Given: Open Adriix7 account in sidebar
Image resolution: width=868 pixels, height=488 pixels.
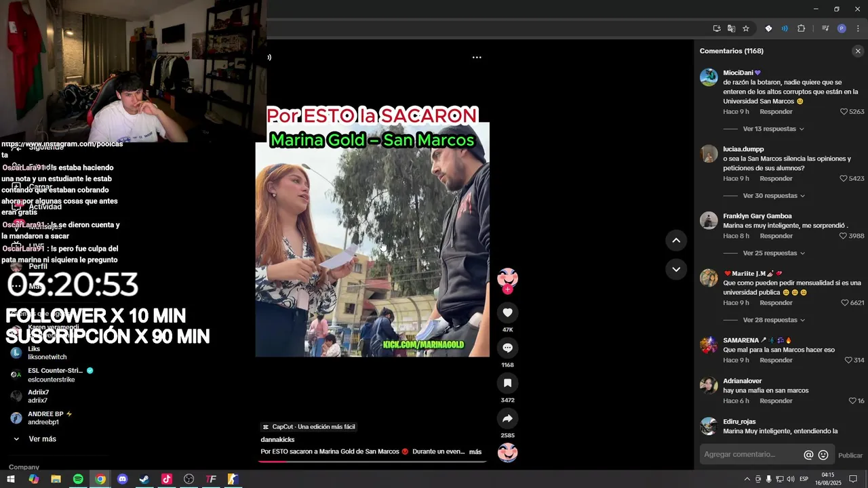Looking at the screenshot, I should coord(31,396).
